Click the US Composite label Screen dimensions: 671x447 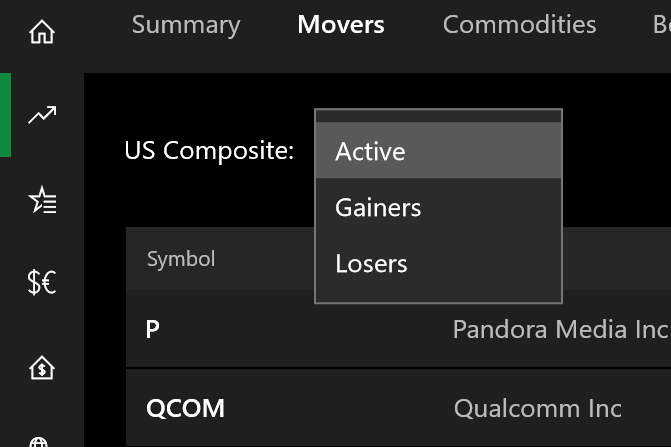pos(209,151)
